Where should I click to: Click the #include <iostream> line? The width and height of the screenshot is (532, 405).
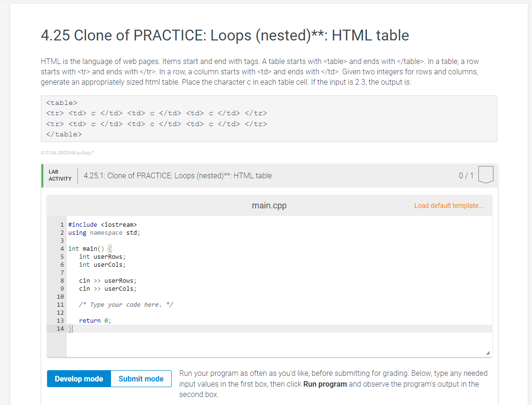click(102, 224)
